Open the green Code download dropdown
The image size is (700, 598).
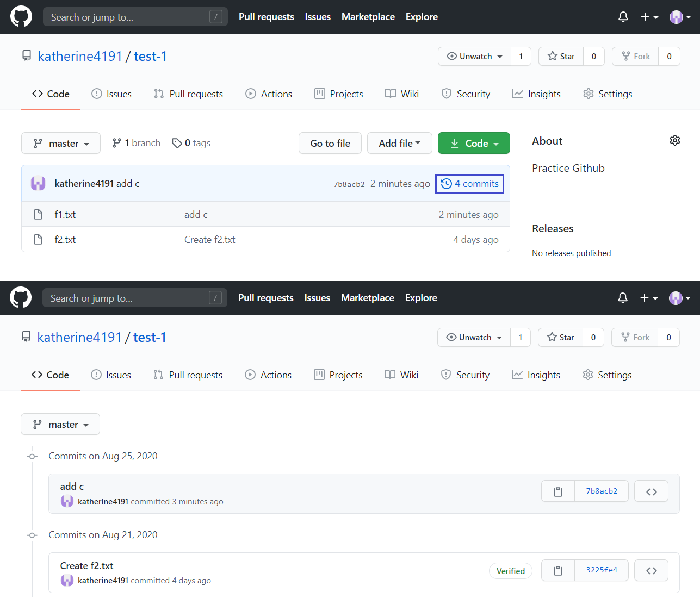(474, 143)
